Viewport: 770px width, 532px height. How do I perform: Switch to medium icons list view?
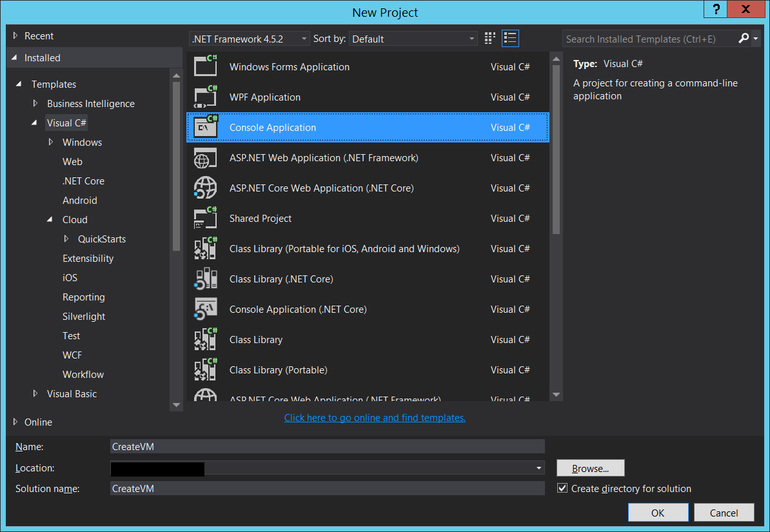510,38
